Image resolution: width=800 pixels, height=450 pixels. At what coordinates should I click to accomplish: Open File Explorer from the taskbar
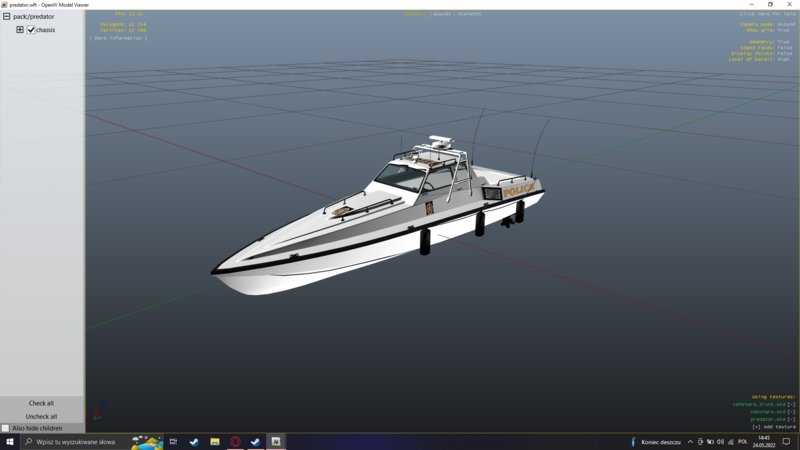tap(215, 442)
